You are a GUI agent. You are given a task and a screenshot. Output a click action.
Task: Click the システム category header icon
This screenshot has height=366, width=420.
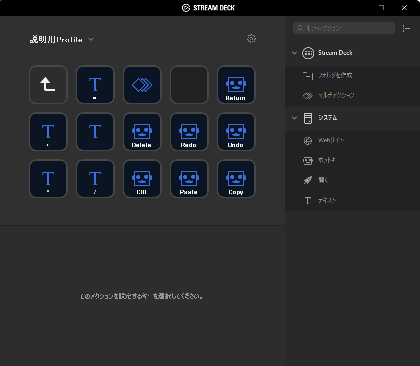click(x=308, y=118)
